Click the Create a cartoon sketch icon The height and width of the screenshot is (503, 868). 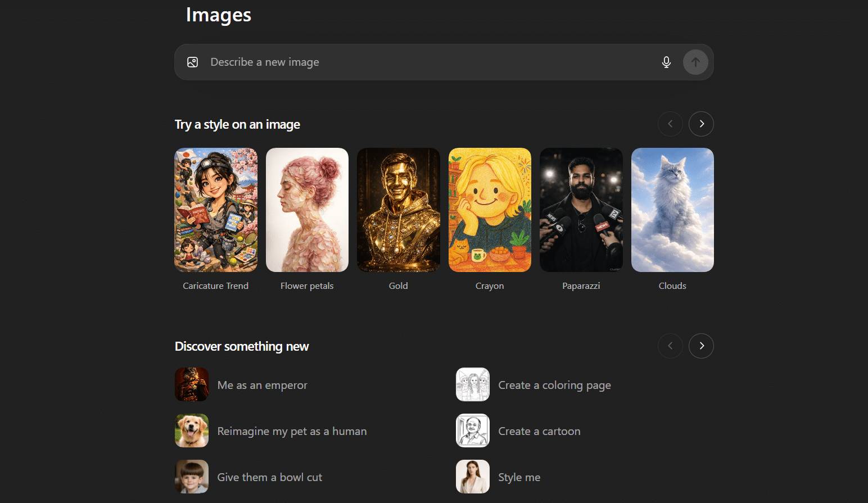coord(473,431)
